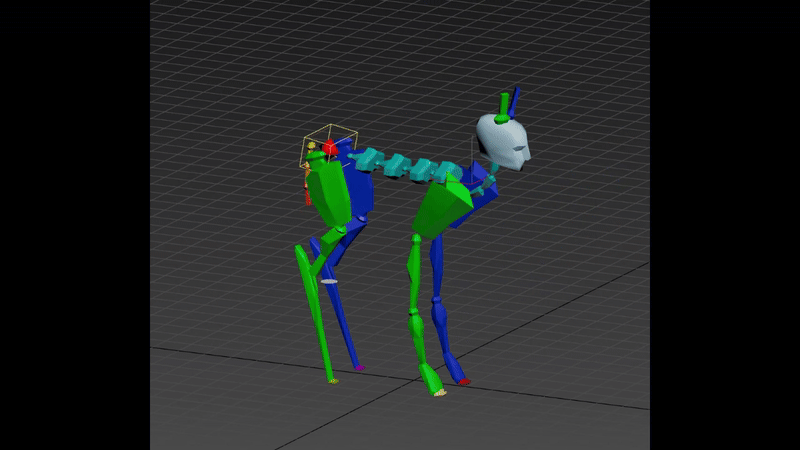Select the blue ear bone behind the head
The width and height of the screenshot is (800, 450).
coord(515,100)
